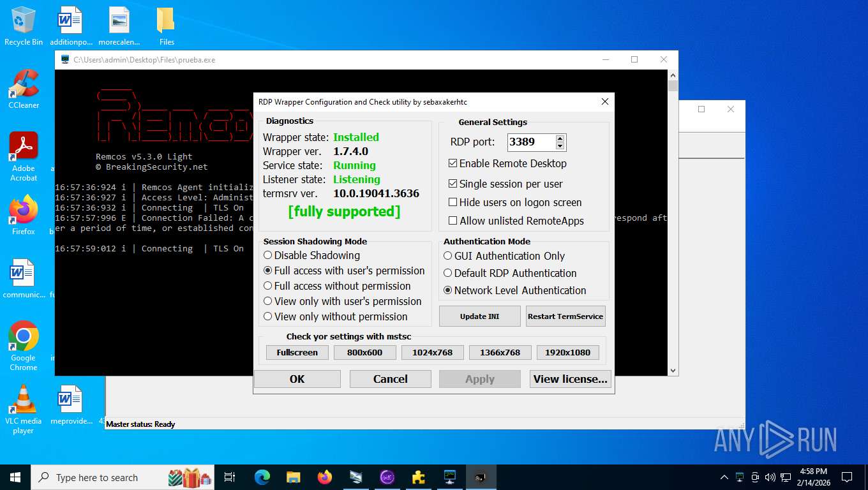Select View only with user's permission
Screen dimensions: 868x490
(268, 301)
